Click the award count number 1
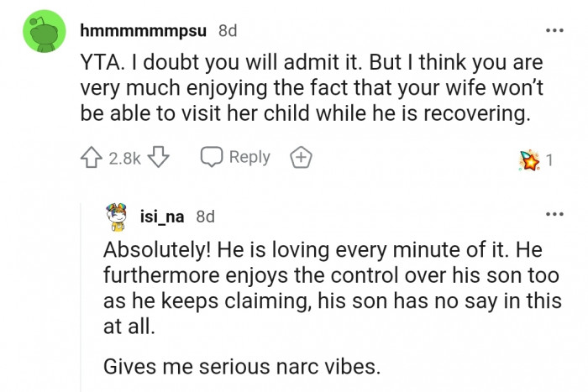Image resolution: width=588 pixels, height=392 pixels. click(550, 159)
